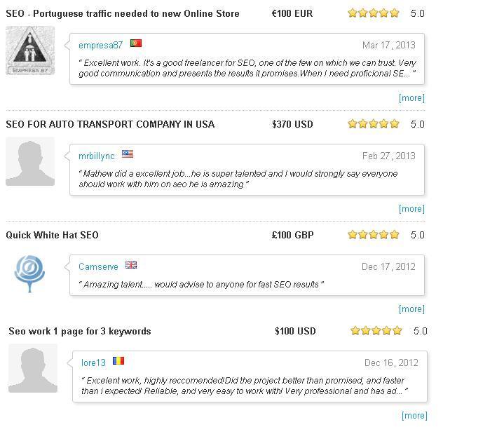Image resolution: width=504 pixels, height=427 pixels.
Task: Click the US flag next to mrbillync
Action: point(128,154)
